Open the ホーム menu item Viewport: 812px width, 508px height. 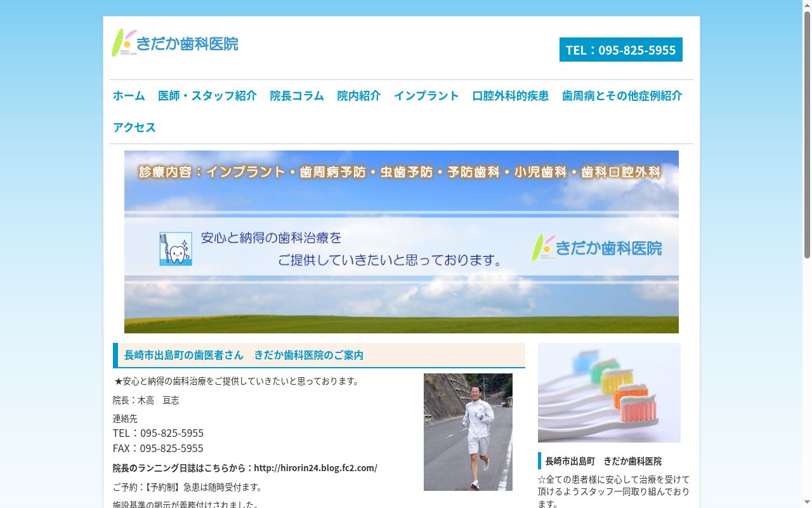tap(129, 95)
